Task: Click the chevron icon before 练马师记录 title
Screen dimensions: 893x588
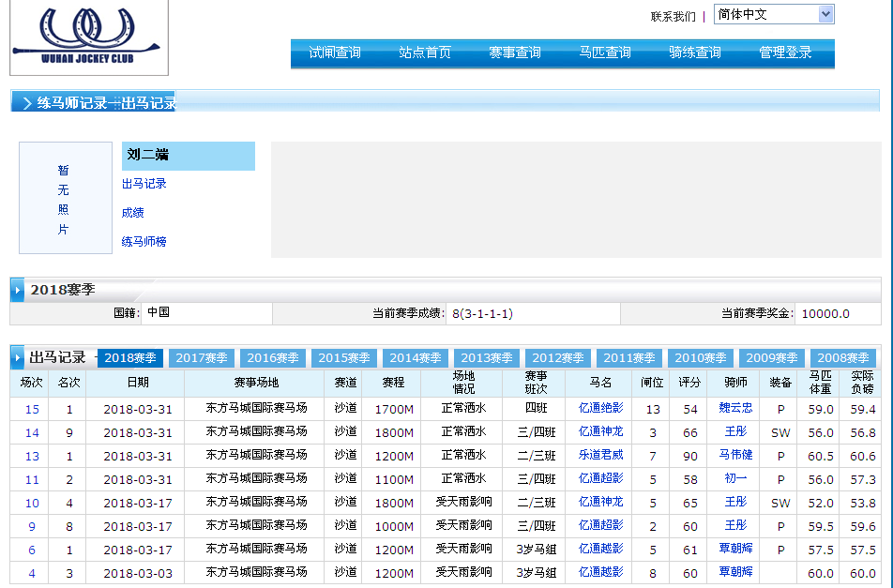Action: [x=26, y=103]
